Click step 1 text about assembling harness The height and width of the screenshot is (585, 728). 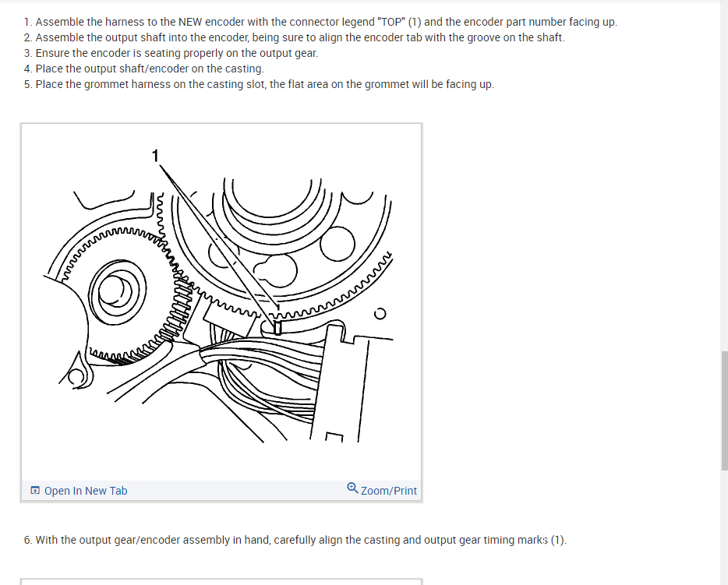click(x=320, y=22)
